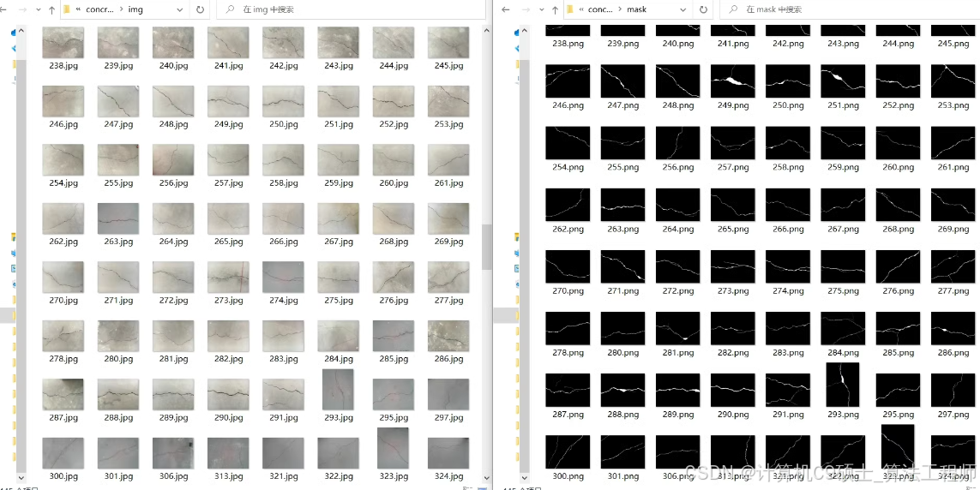Select mask thumbnail 249.png
This screenshot has width=980, height=490.
click(733, 81)
